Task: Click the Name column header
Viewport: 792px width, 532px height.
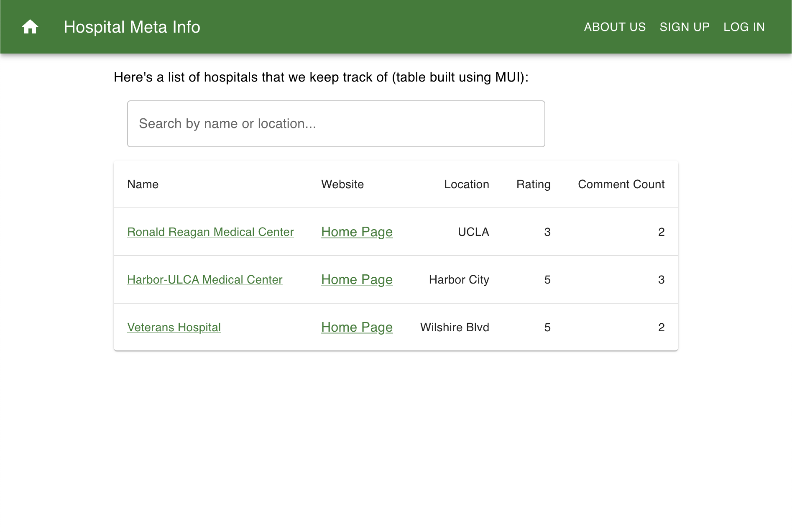Action: pos(143,184)
